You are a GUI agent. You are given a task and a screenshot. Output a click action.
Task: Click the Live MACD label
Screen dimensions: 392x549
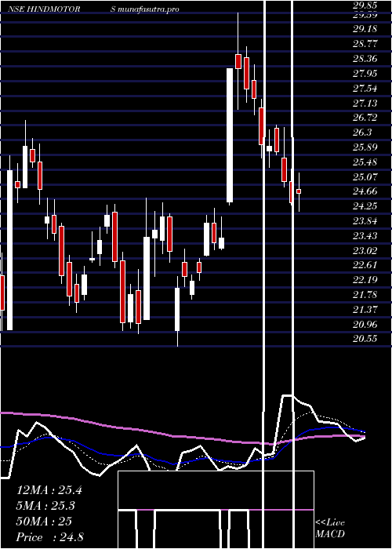tap(330, 529)
